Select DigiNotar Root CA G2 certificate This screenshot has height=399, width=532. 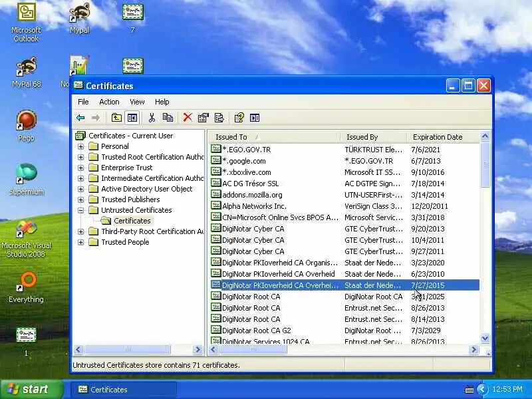(344, 331)
